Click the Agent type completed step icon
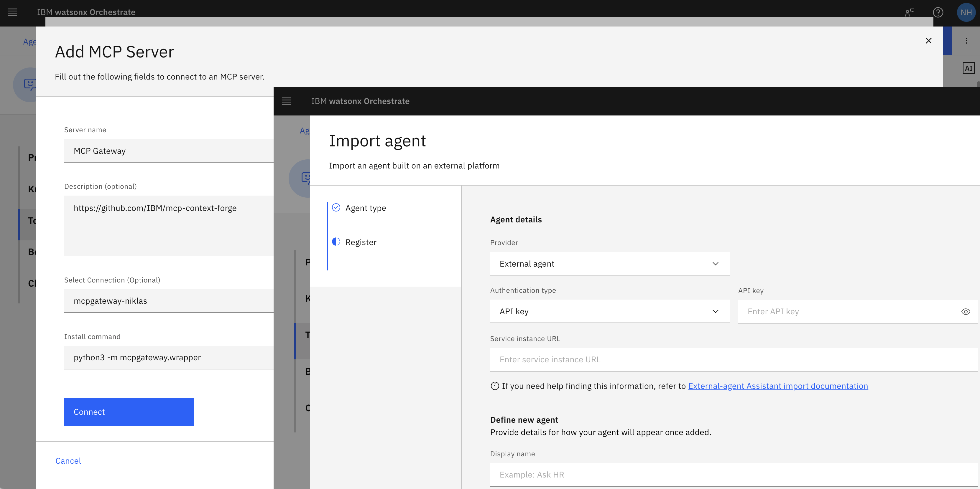This screenshot has height=489, width=980. [336, 208]
